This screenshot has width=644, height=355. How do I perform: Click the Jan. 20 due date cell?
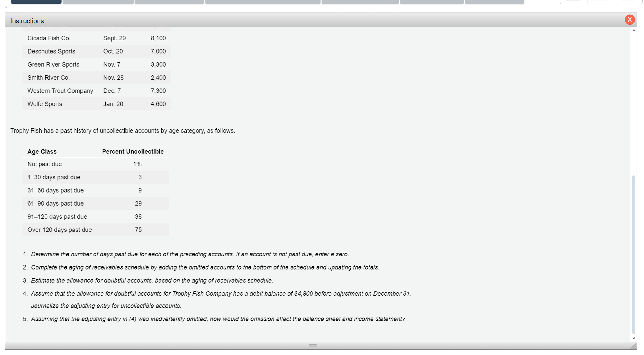coord(113,104)
